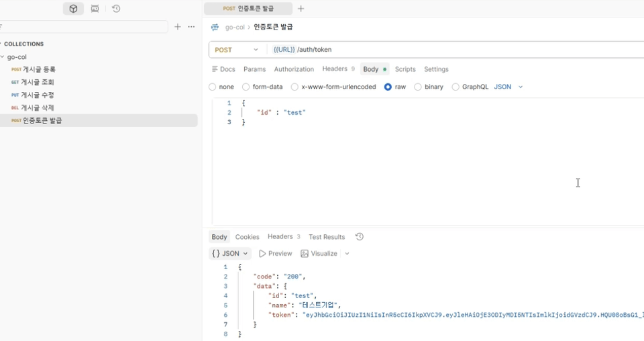Click the Preview response button
The width and height of the screenshot is (644, 341).
[276, 254]
